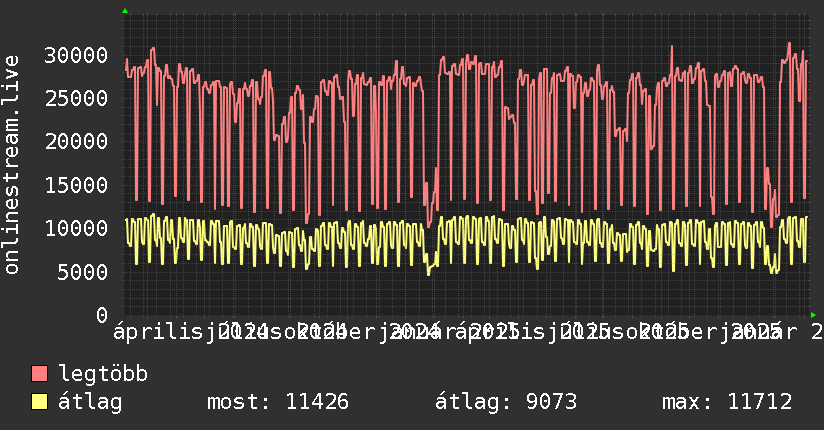Click the onlinestream.live vertical axis title
The height and width of the screenshot is (430, 824).
pos(11,165)
